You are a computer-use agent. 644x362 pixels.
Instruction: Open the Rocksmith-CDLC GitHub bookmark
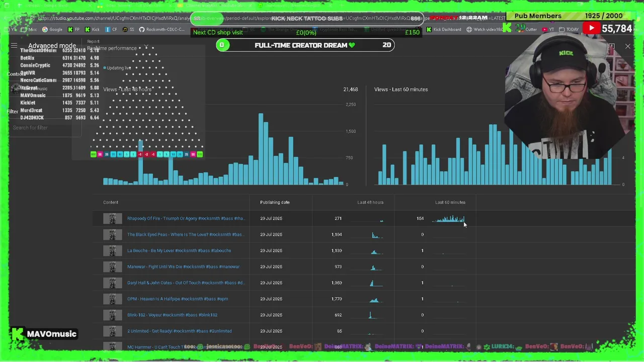(162, 30)
